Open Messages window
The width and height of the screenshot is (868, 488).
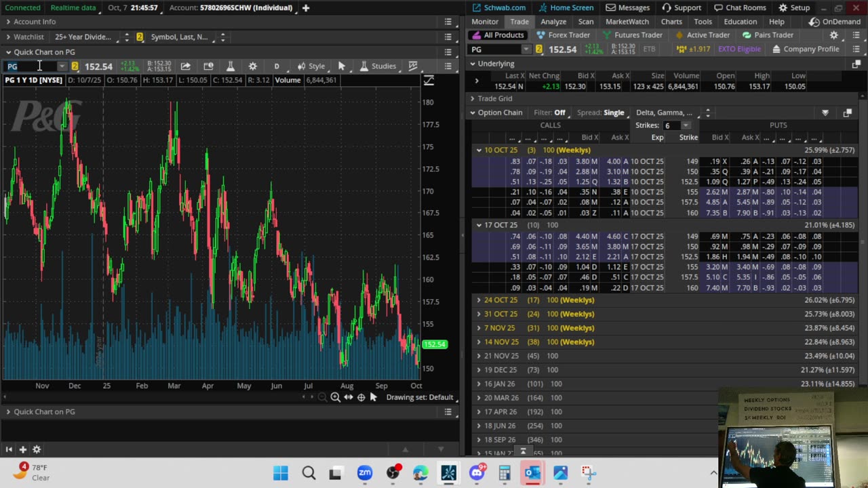628,7
